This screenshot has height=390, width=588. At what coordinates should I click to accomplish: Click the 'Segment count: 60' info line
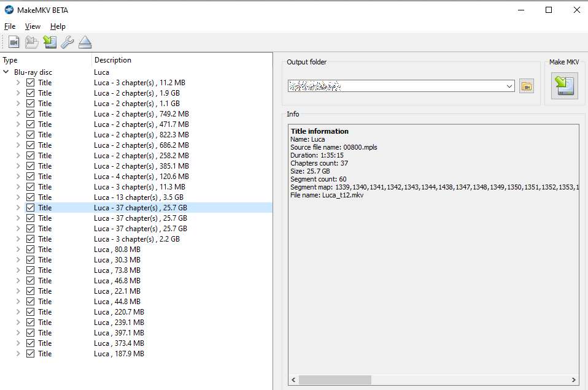click(x=319, y=179)
